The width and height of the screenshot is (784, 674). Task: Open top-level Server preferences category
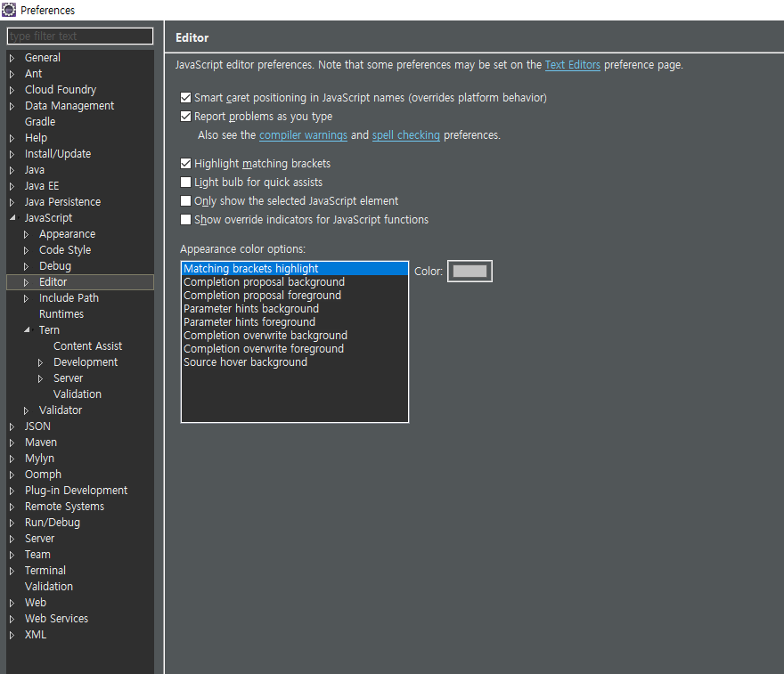tap(39, 538)
